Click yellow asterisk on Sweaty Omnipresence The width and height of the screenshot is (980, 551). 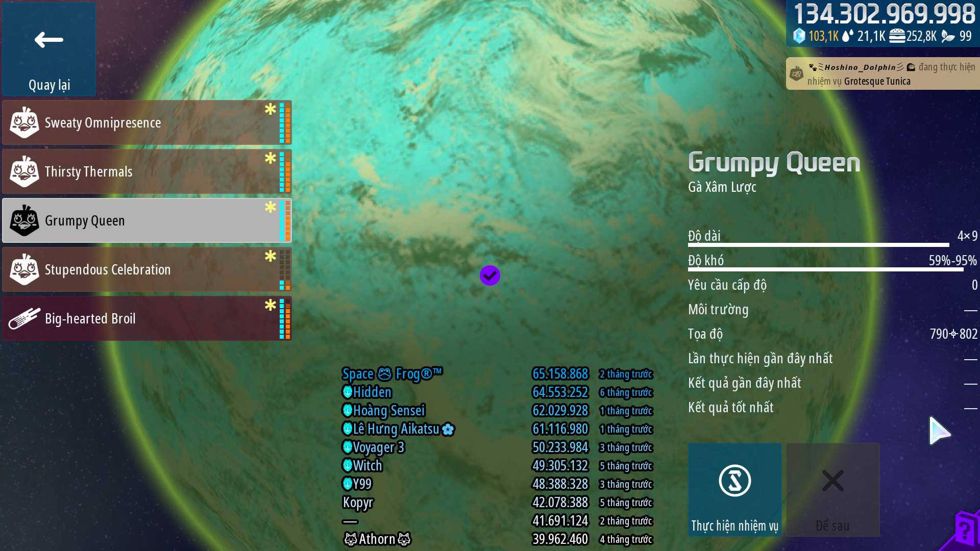270,109
